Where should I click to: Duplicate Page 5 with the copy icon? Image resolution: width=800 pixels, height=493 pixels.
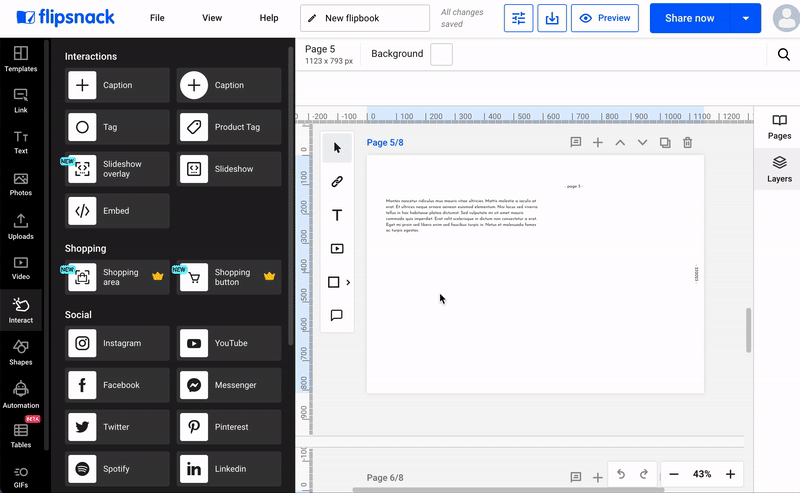(665, 143)
